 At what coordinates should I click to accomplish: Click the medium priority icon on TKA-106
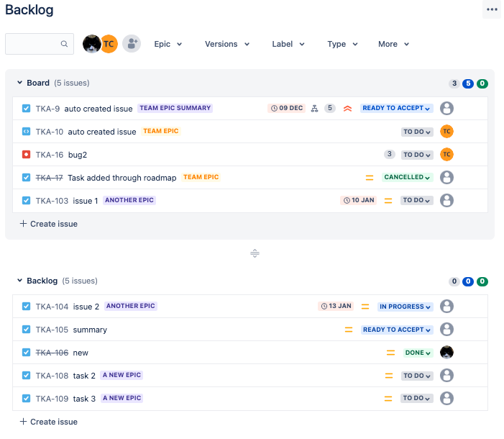[x=390, y=353]
